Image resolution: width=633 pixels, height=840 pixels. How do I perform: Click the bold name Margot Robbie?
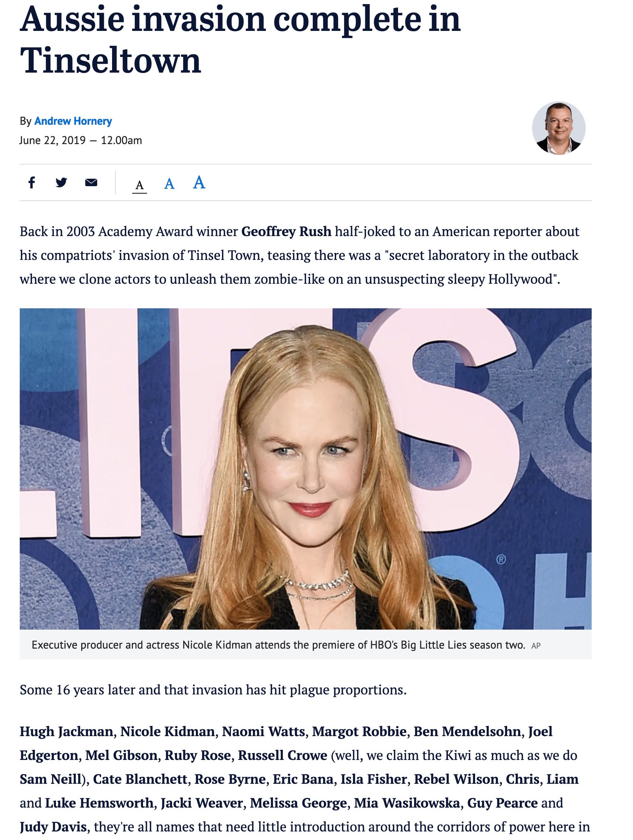click(359, 731)
